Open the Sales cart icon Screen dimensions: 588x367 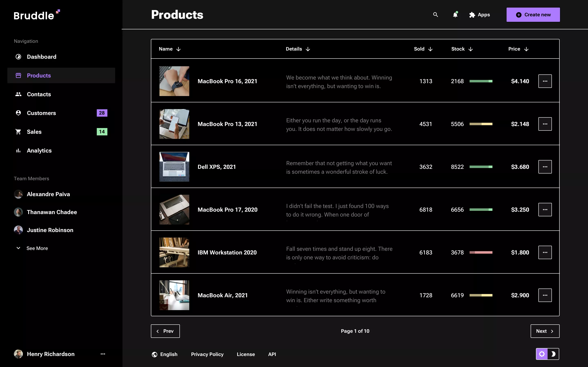[18, 132]
